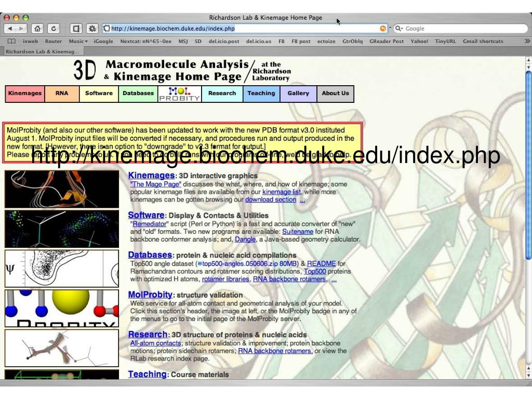Follow the kinemage list link
532x399 pixels.
tap(282, 192)
